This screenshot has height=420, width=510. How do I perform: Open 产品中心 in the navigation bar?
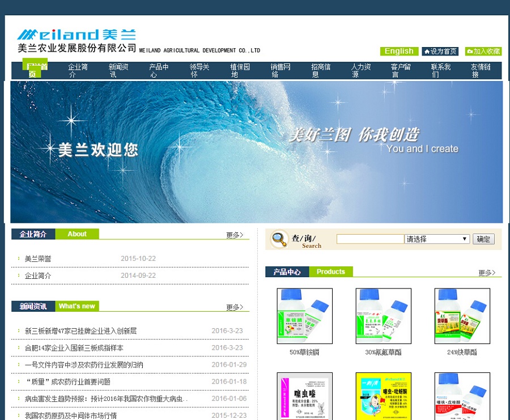click(159, 71)
